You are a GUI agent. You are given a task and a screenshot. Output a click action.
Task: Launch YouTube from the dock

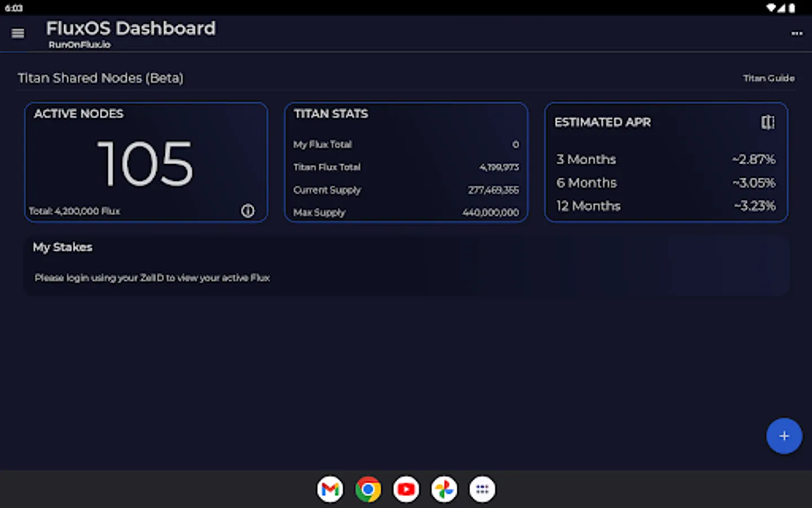click(x=406, y=489)
